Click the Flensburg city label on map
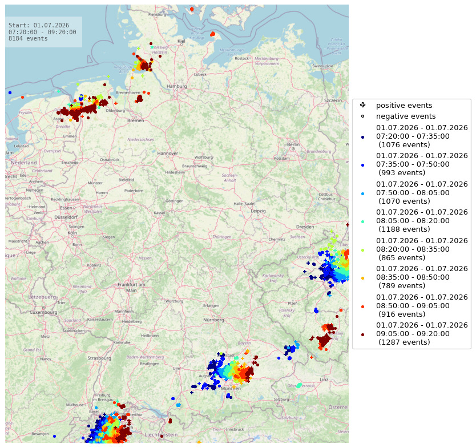This screenshot has width=476, height=448. pyautogui.click(x=158, y=14)
